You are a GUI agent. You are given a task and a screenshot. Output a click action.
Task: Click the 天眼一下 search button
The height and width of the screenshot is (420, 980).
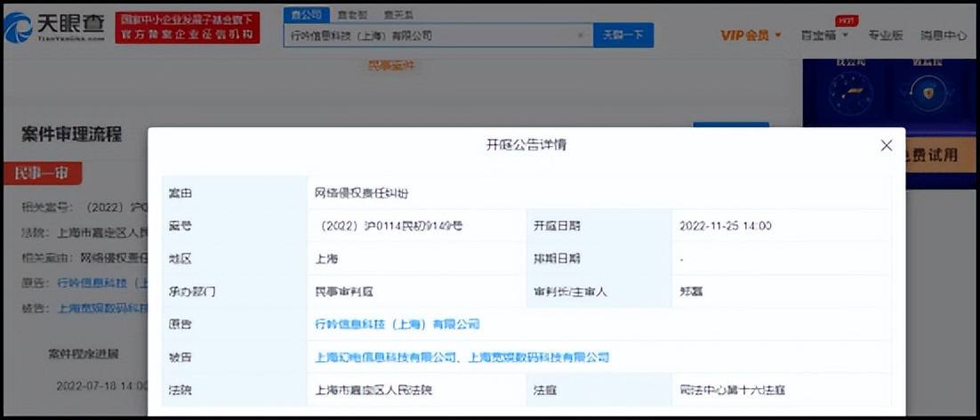(623, 36)
